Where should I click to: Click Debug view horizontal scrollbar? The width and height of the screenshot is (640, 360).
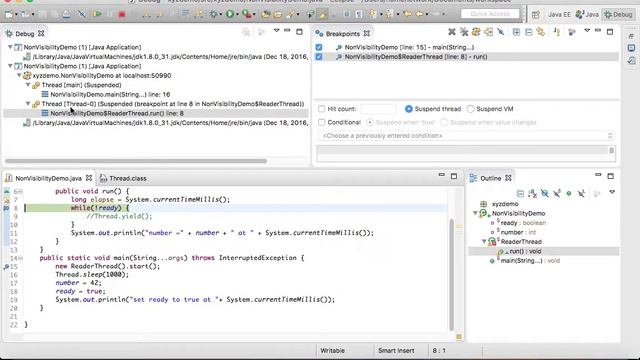point(136,161)
